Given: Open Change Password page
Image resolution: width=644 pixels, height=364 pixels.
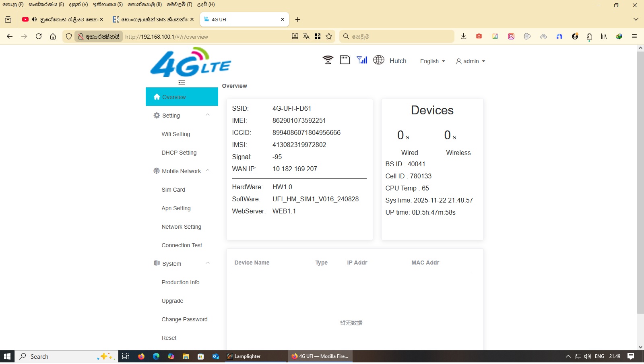Looking at the screenshot, I should tap(185, 319).
